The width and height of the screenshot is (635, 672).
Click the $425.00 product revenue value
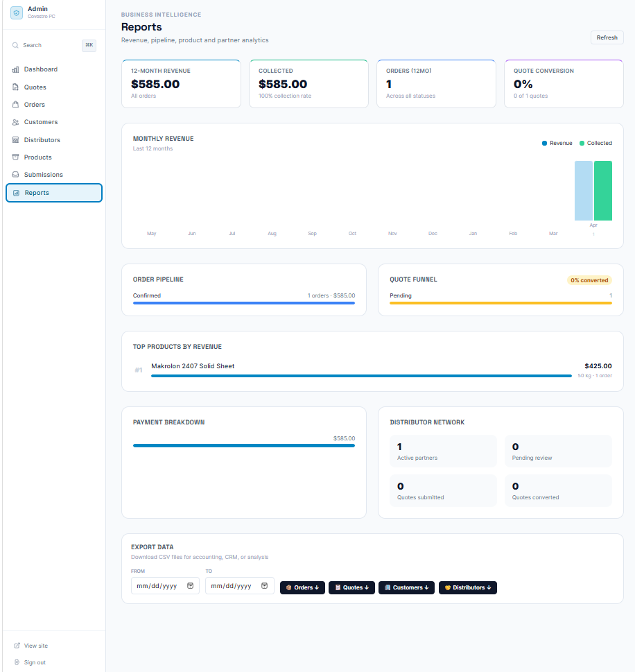pyautogui.click(x=598, y=366)
